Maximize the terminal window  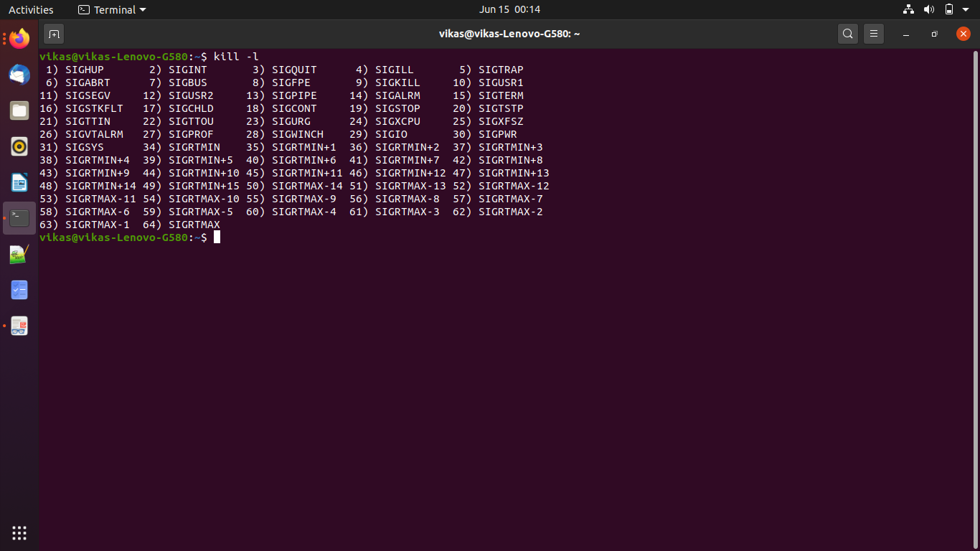[934, 34]
